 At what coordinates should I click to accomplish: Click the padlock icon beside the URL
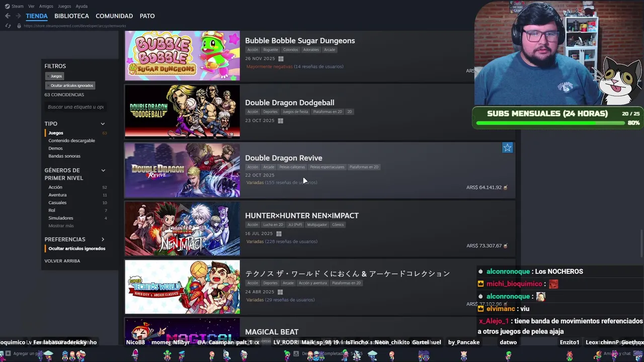19,26
